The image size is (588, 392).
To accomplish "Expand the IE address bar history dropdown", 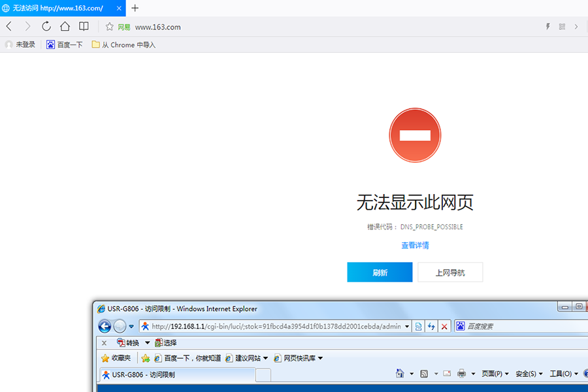I will pos(408,326).
